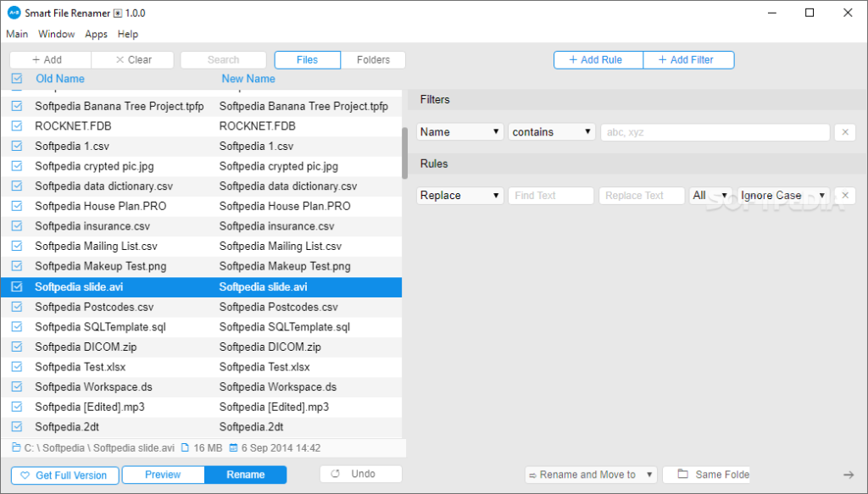The image size is (868, 494).
Task: Click the arrow icon at bottom right
Action: tap(849, 475)
